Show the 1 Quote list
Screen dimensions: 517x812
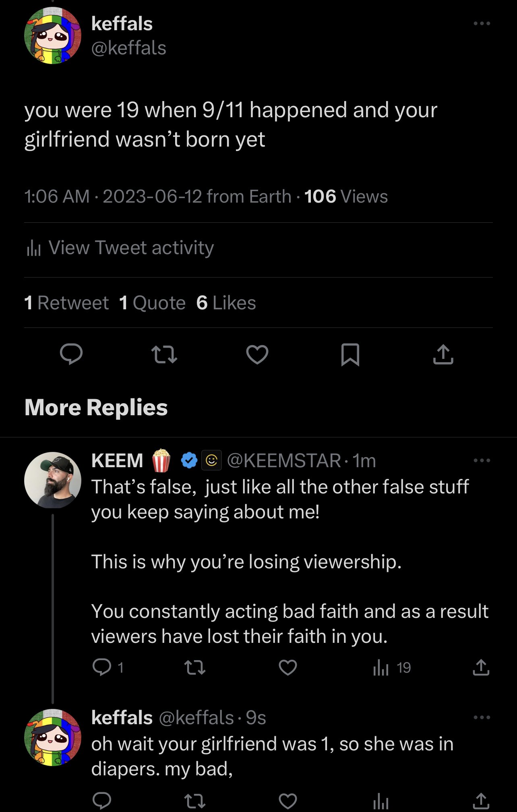tap(153, 303)
